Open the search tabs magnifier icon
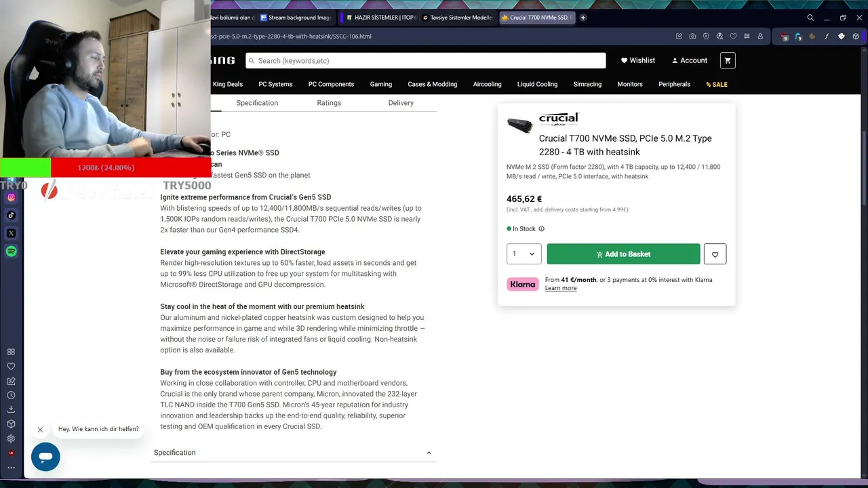This screenshot has width=868, height=488. click(x=810, y=18)
